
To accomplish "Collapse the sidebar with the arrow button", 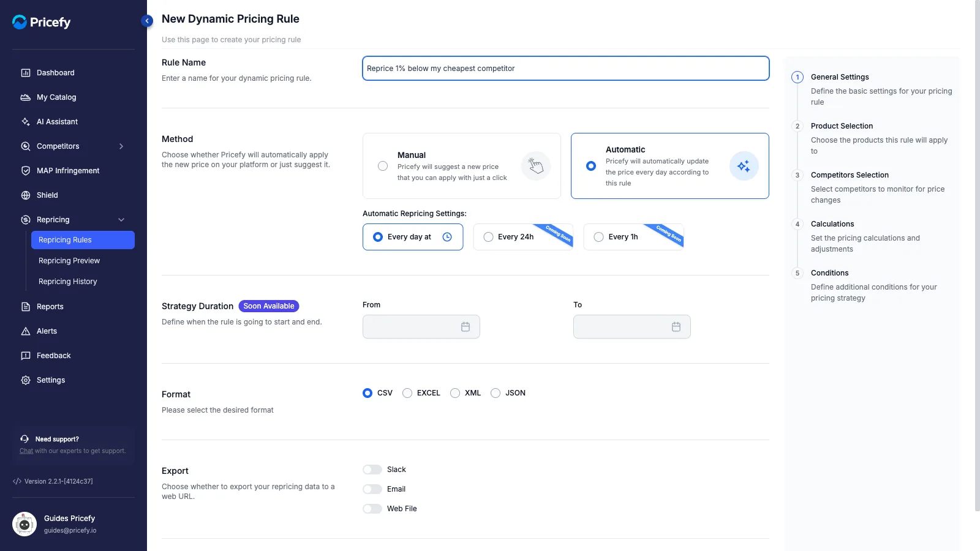I will pos(147,21).
